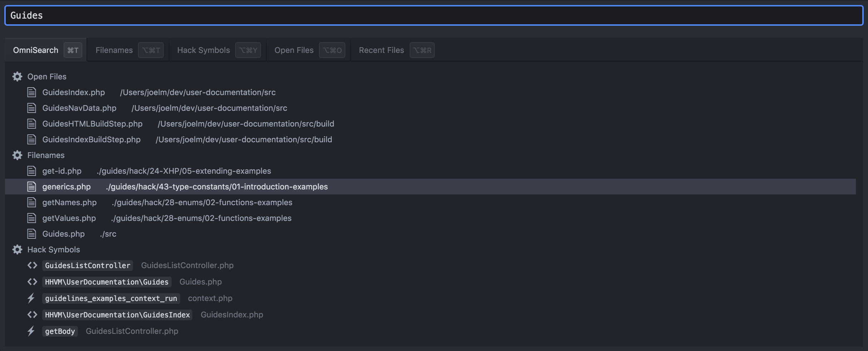Click the file icon next to getValues.php
Screen dimensions: 868x351
(x=32, y=218)
